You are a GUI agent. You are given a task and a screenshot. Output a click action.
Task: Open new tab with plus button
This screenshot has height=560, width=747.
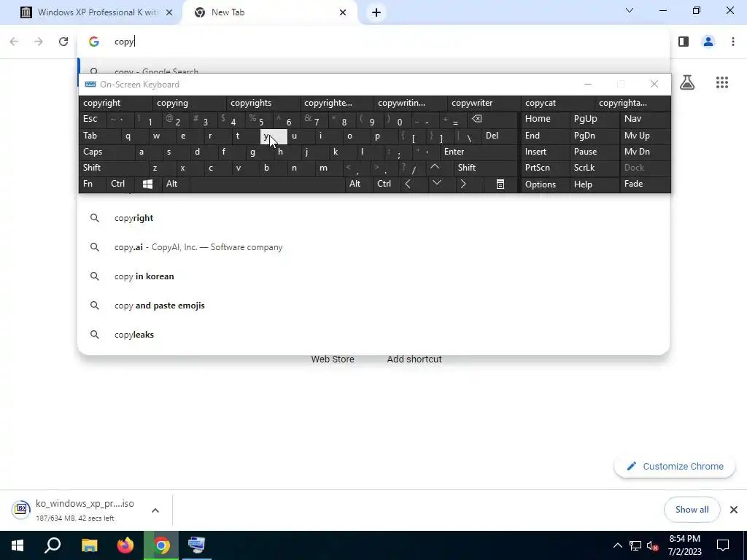(376, 12)
